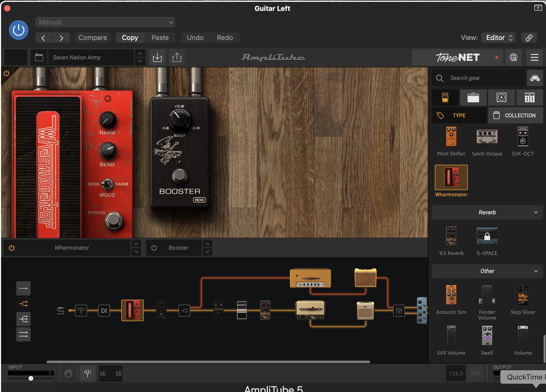
Task: Go to previous preset with left arrow
Action: point(44,38)
